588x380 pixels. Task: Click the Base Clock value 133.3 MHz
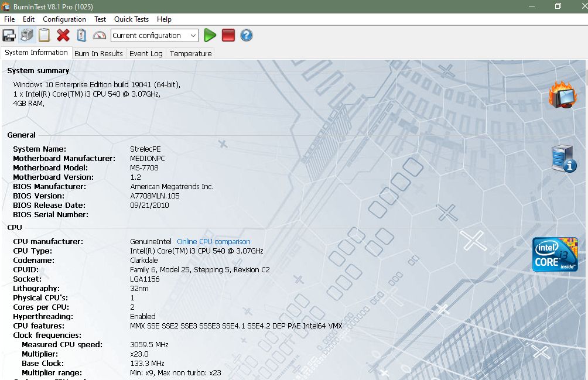[148, 364]
